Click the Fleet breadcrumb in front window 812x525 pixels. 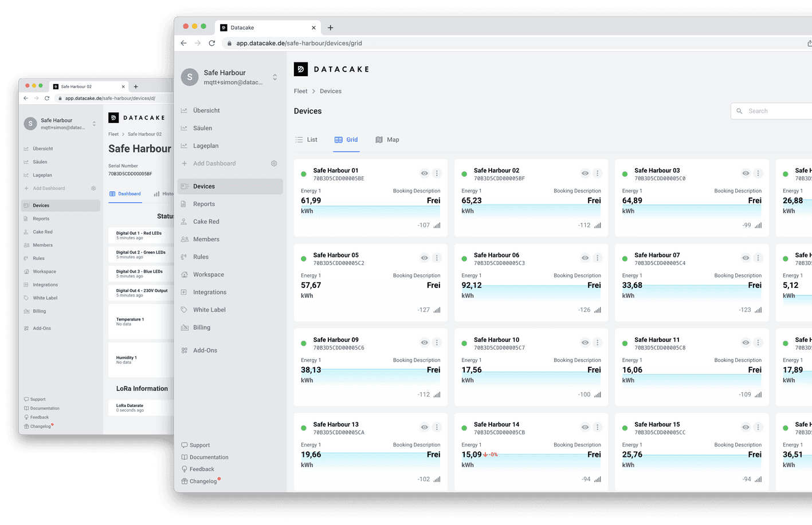click(301, 91)
